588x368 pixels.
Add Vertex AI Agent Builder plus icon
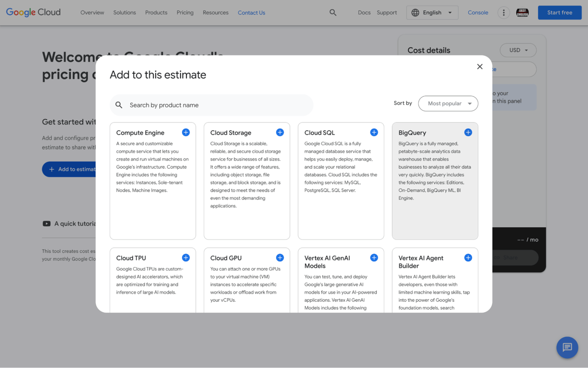(x=468, y=258)
